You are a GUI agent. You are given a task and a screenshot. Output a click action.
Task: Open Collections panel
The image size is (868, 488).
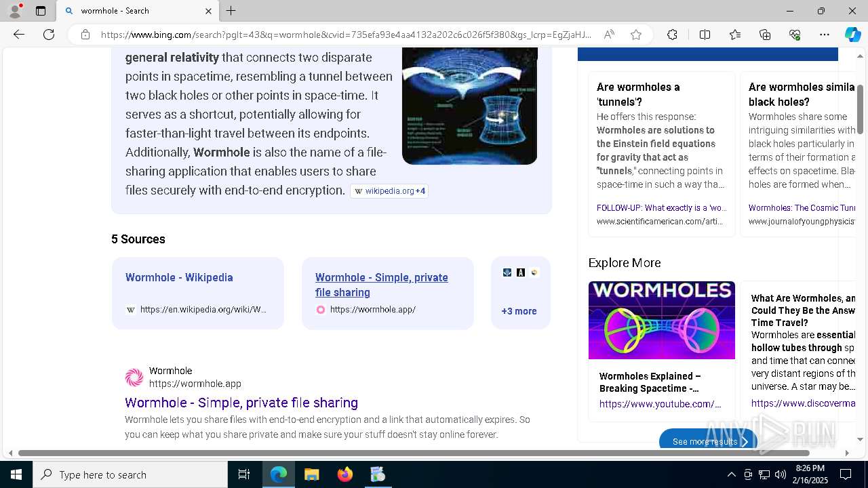(x=764, y=35)
